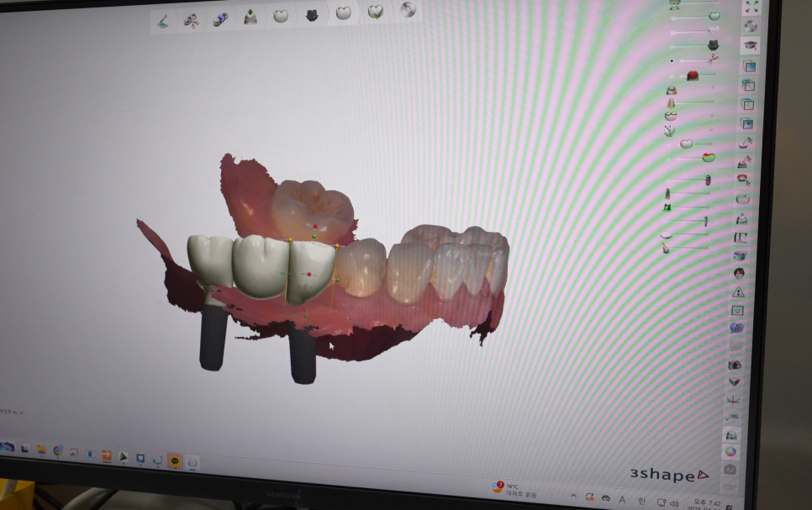This screenshot has width=812, height=510.
Task: Open the tooth with green checkmark step
Action: click(376, 12)
